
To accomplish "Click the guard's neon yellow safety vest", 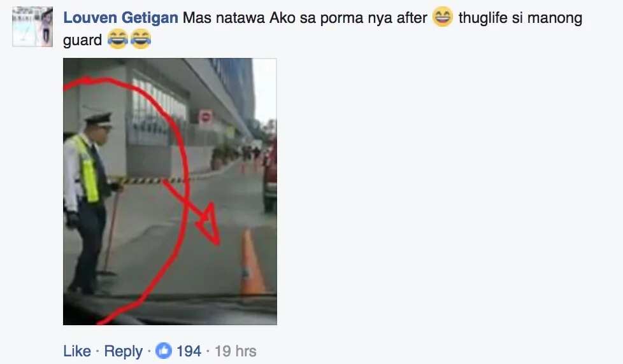I will tap(88, 169).
